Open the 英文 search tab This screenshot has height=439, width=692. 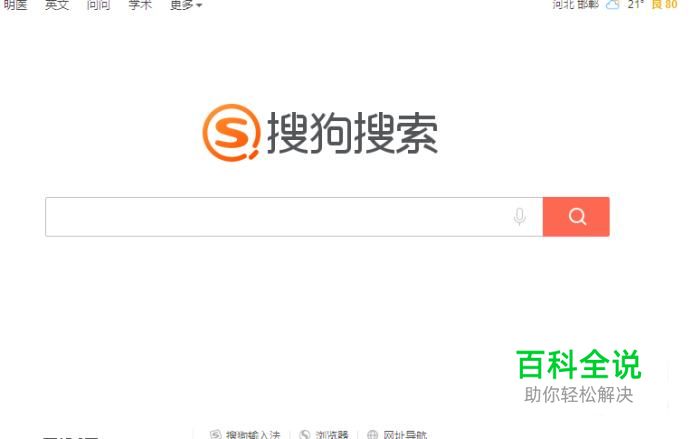pos(57,5)
